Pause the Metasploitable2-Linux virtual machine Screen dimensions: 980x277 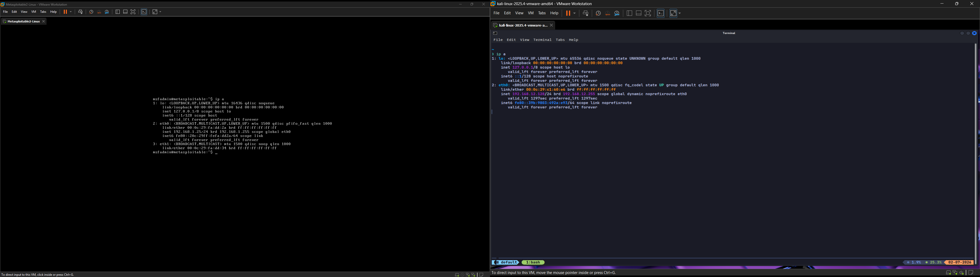point(65,12)
